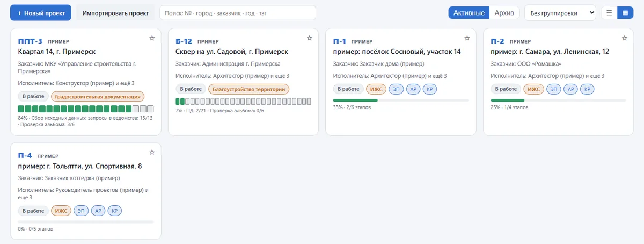Star the П-1 project card
The width and height of the screenshot is (644, 244).
click(x=467, y=38)
